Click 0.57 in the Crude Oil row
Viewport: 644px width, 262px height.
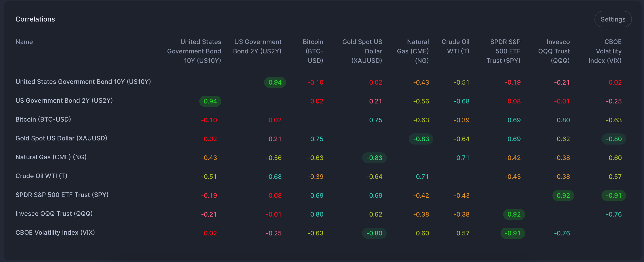tap(615, 177)
